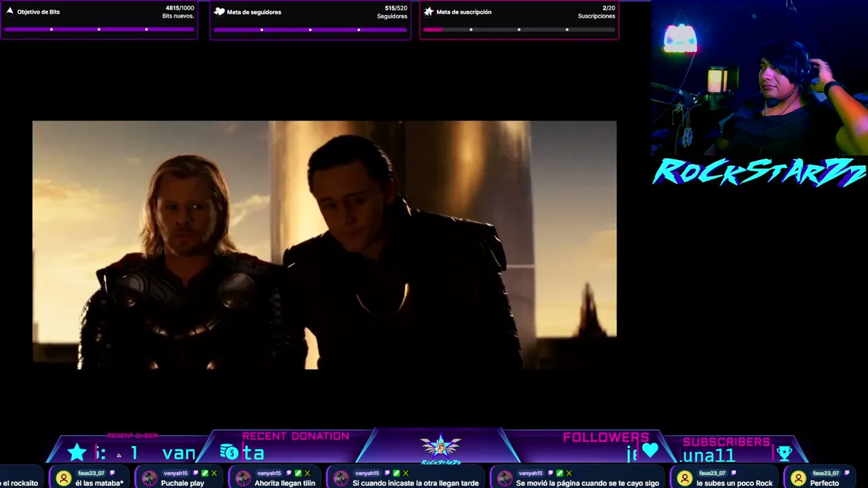Click the coin stack icon under Recent Donation
The width and height of the screenshot is (868, 488).
[229, 451]
